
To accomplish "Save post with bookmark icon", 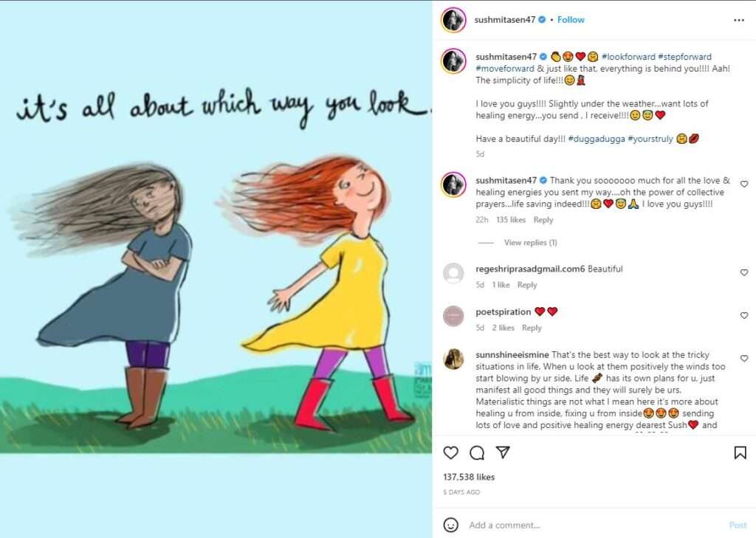I will (740, 452).
